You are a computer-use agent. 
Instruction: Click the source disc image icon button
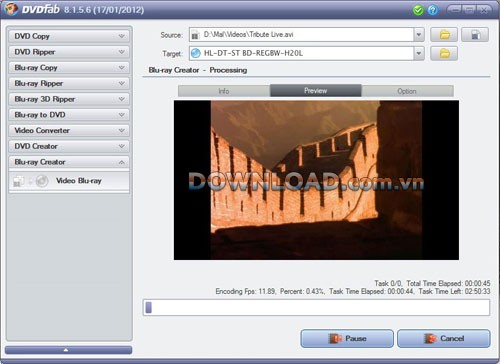(x=475, y=35)
